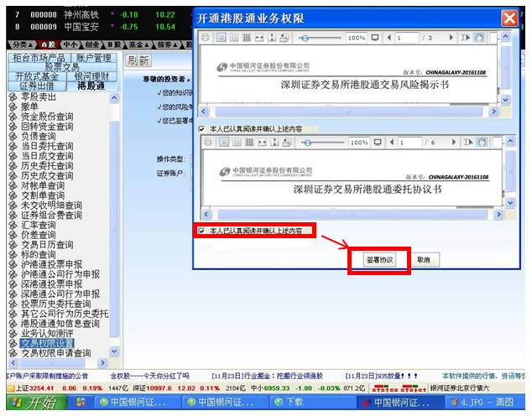Pick text select tool in agreement viewer
Viewport: 532px width, 416px height.
point(468,143)
